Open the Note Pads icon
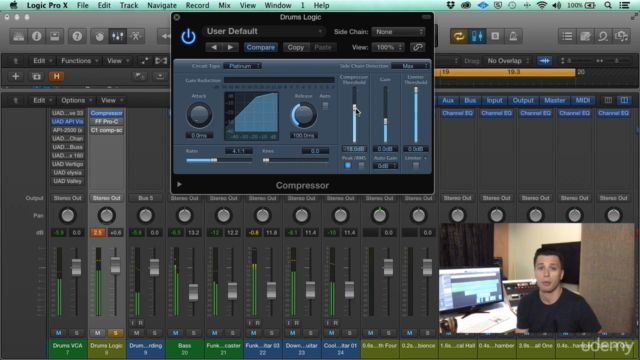Image resolution: width=640 pixels, height=360 pixels. [x=585, y=36]
